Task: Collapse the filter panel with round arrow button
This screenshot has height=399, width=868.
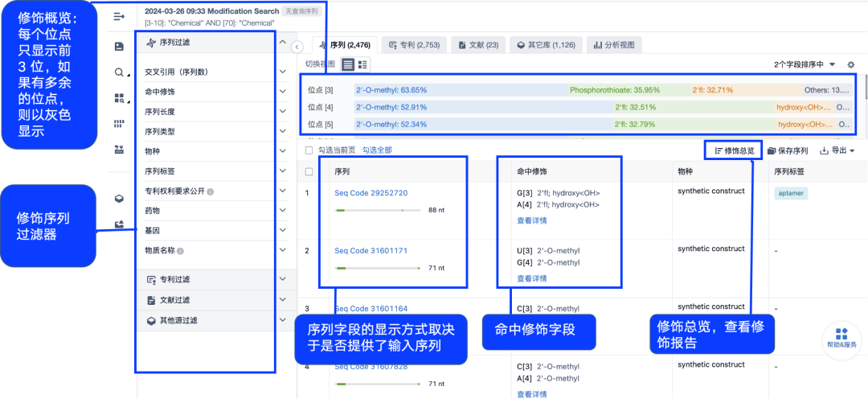Action: (x=297, y=47)
